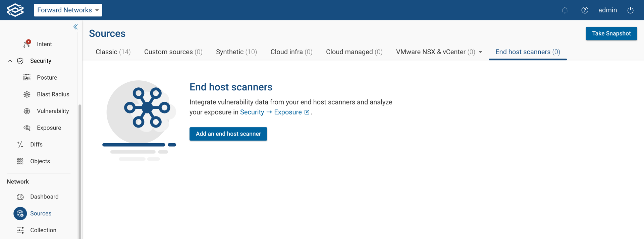Click the Sources circular icon
The height and width of the screenshot is (239, 644).
pyautogui.click(x=20, y=214)
